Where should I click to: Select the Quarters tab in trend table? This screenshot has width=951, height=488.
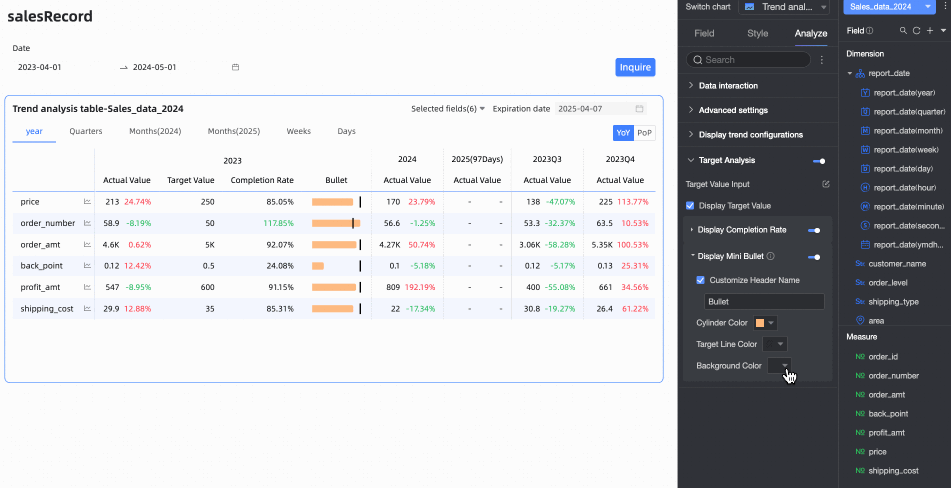pos(86,131)
